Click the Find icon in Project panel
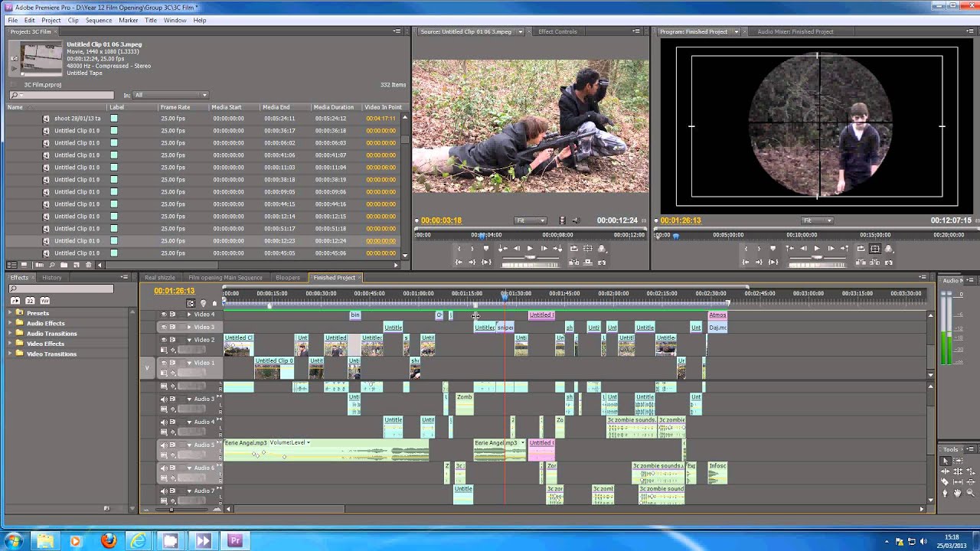Image resolution: width=980 pixels, height=551 pixels. [52, 265]
